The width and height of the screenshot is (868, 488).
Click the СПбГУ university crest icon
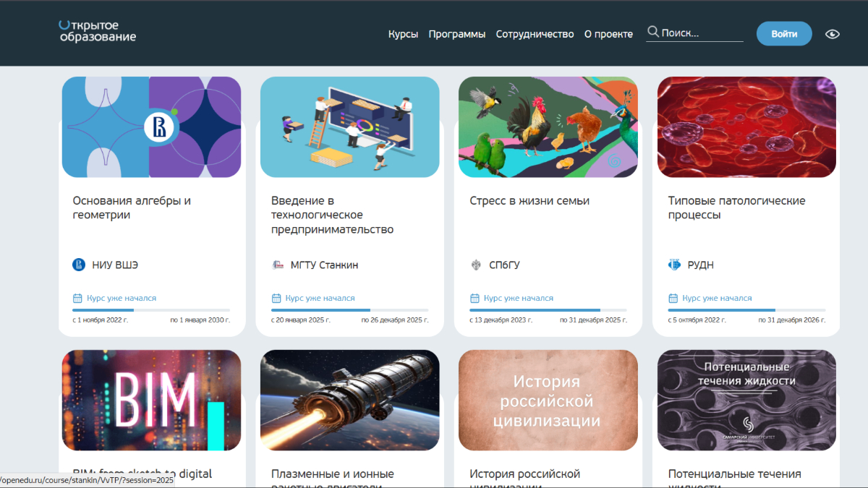pyautogui.click(x=475, y=265)
